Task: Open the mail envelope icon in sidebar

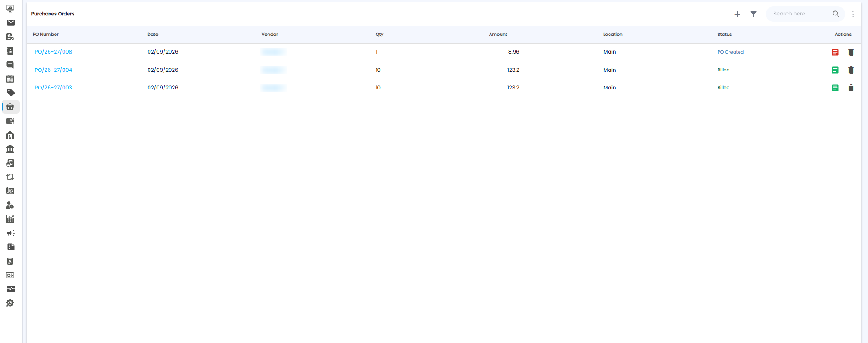Action: tap(11, 23)
